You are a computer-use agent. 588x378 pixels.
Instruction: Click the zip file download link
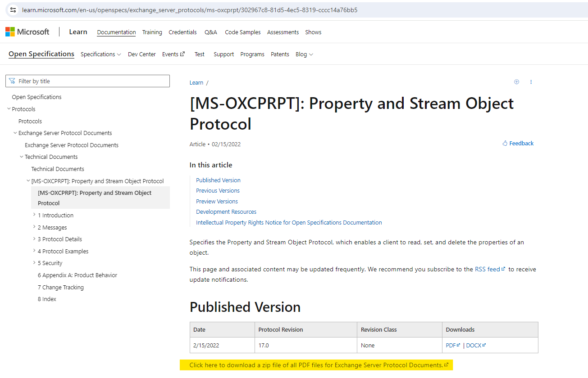(319, 365)
